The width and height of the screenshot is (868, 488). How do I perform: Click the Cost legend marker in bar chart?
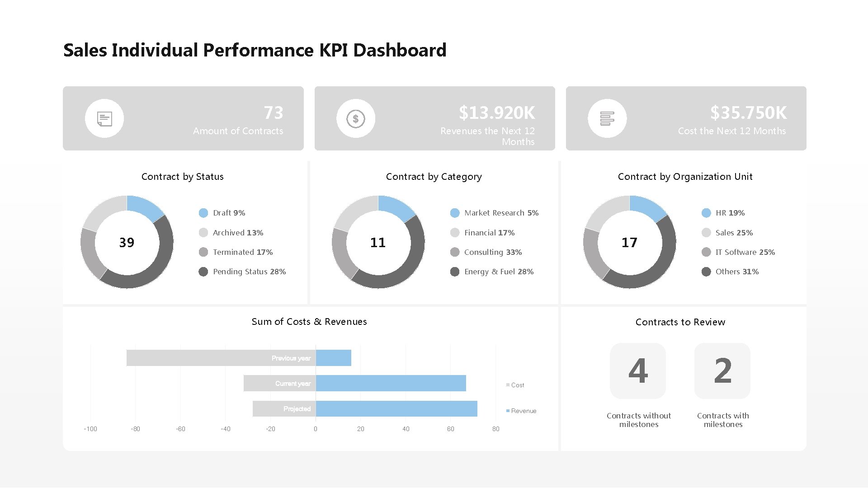(x=507, y=385)
